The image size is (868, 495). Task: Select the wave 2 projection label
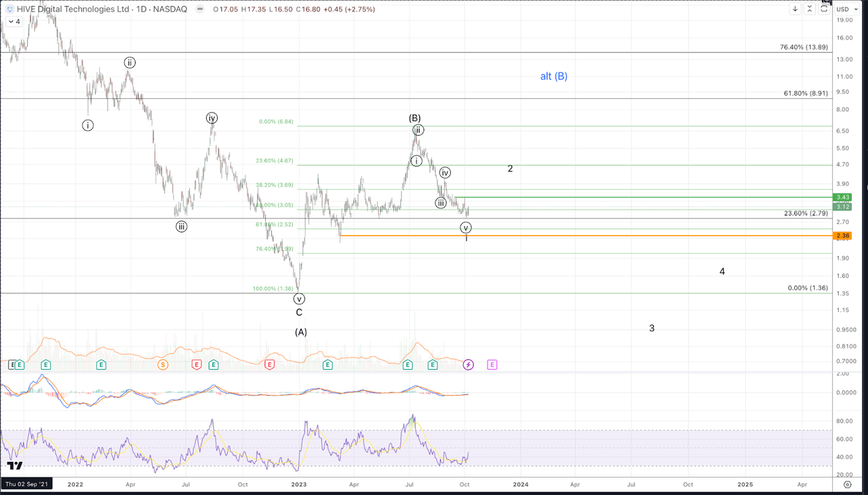[x=510, y=169]
